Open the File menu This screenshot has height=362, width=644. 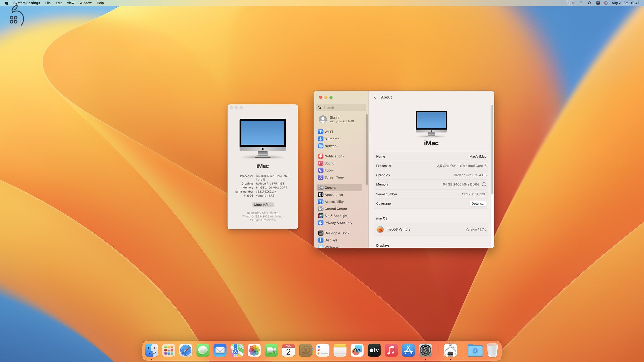pyautogui.click(x=48, y=3)
